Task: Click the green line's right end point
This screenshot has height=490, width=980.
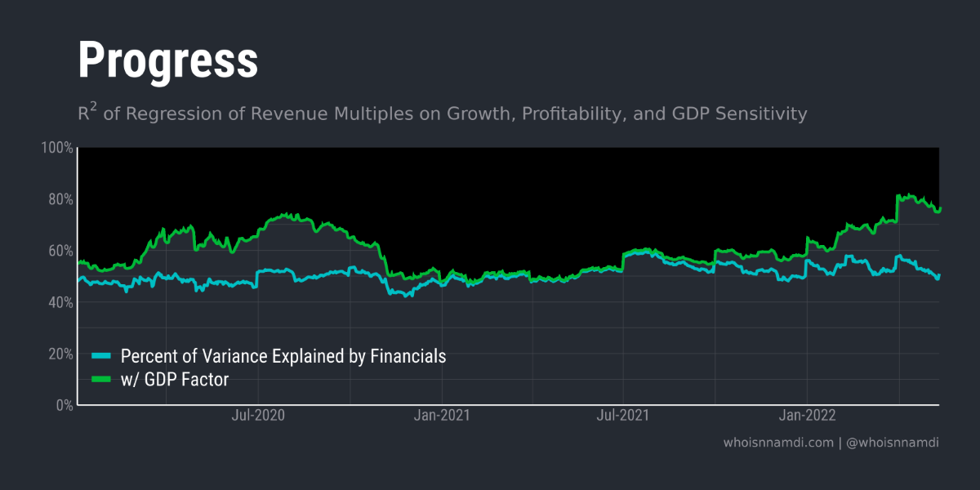Action: coord(939,209)
